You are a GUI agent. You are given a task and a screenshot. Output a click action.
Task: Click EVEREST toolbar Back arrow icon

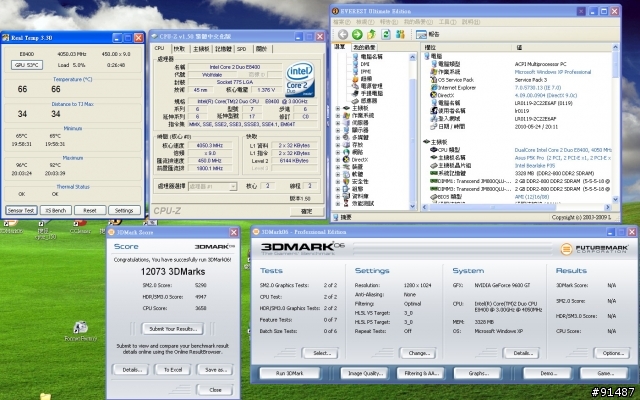(342, 34)
